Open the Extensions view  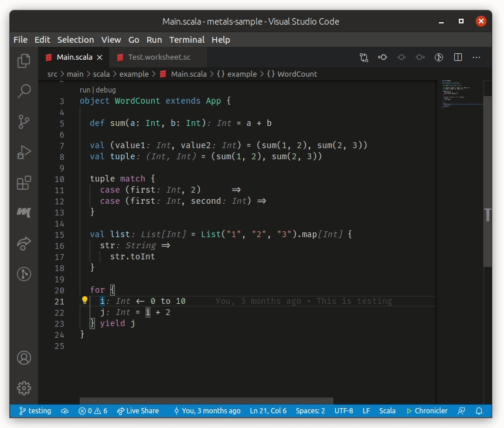pos(24,183)
